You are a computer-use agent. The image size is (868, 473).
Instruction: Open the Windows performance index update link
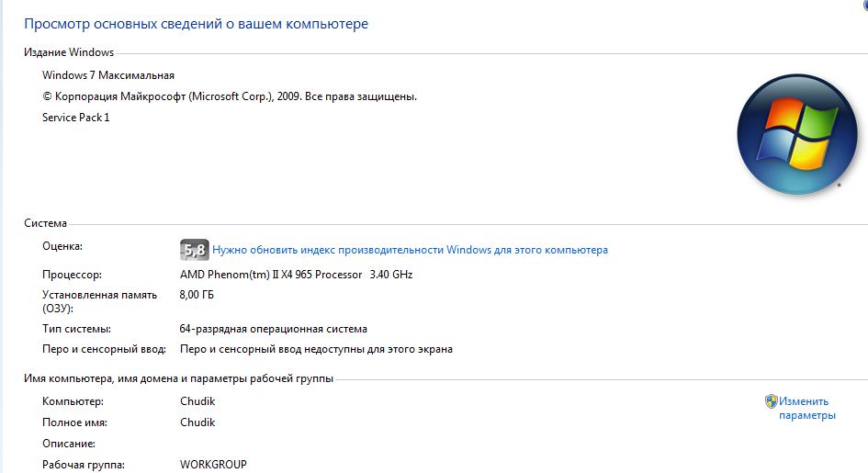click(x=410, y=250)
